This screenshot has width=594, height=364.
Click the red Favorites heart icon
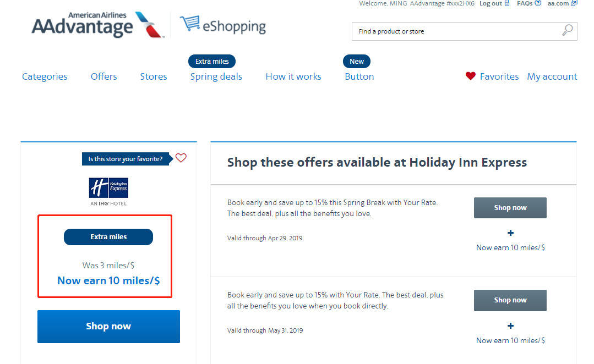471,76
